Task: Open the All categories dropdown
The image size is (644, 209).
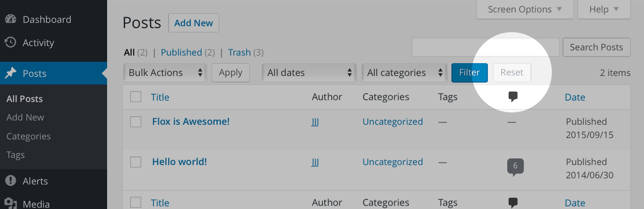Action: click(404, 73)
